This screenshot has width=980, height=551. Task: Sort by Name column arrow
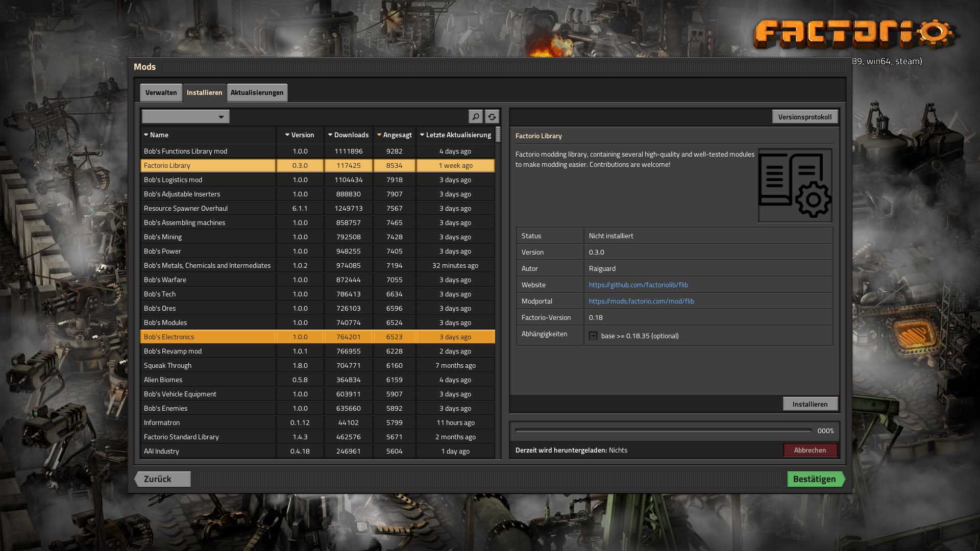coord(146,135)
